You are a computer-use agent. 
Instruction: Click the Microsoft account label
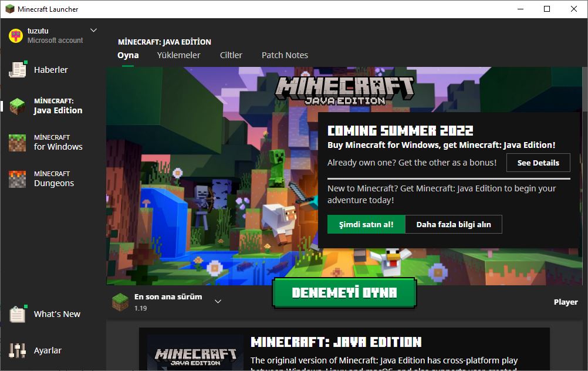(55, 40)
